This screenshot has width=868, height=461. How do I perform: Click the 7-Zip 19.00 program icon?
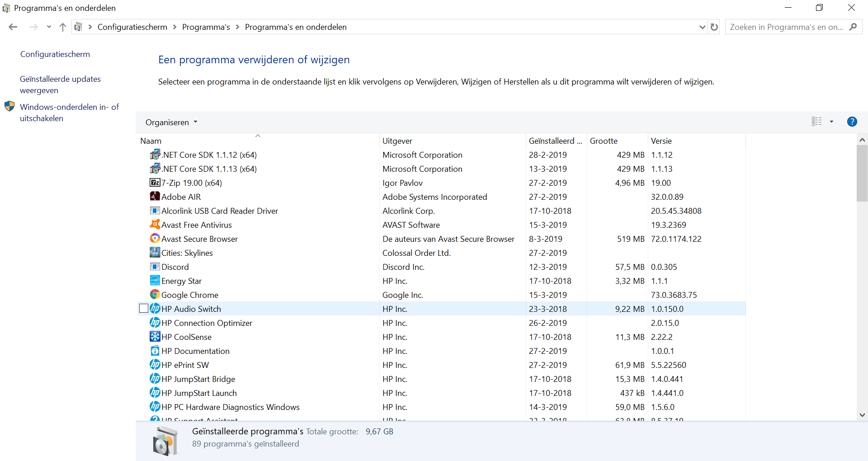click(x=155, y=183)
